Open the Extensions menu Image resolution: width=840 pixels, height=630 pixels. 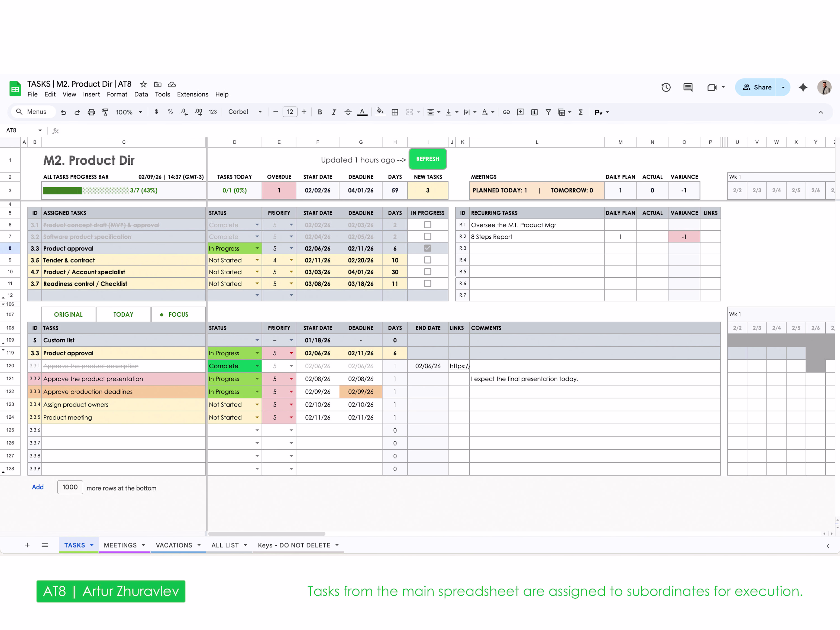click(193, 95)
